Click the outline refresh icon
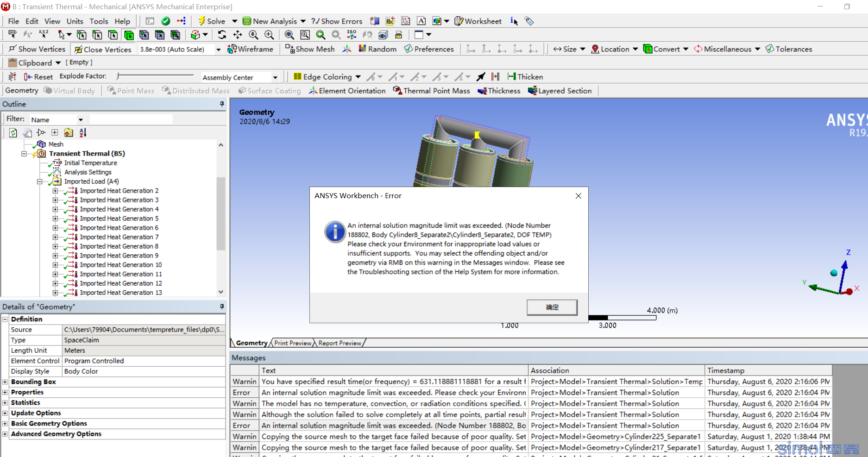868x457 pixels. [x=13, y=133]
